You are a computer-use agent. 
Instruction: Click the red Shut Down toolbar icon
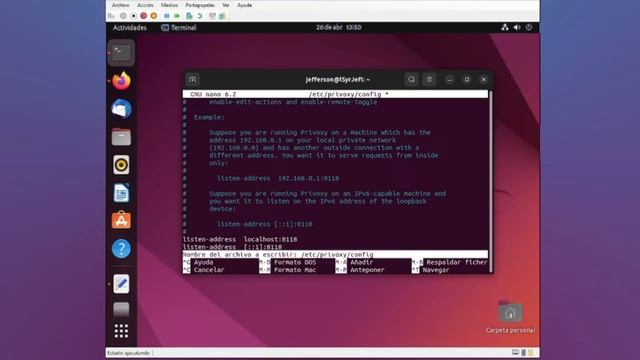click(144, 16)
